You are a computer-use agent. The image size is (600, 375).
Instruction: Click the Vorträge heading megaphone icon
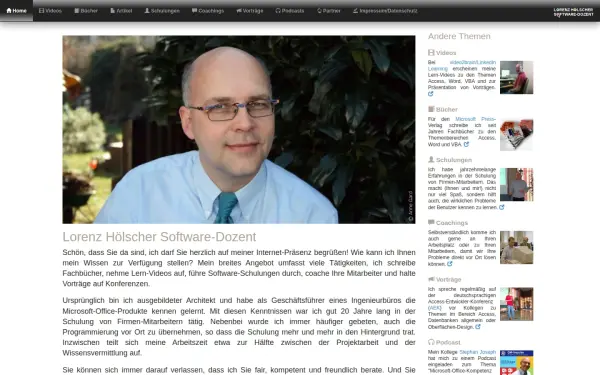tap(431, 279)
